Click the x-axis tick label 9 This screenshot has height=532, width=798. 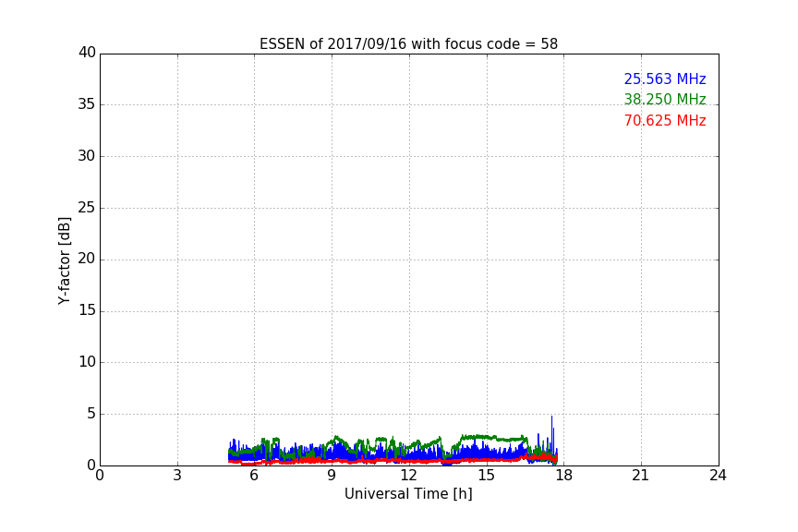pyautogui.click(x=332, y=476)
